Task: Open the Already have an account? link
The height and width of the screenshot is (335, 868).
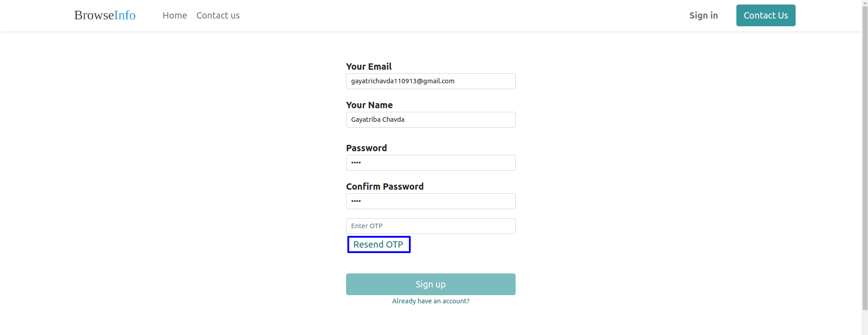Action: tap(431, 301)
